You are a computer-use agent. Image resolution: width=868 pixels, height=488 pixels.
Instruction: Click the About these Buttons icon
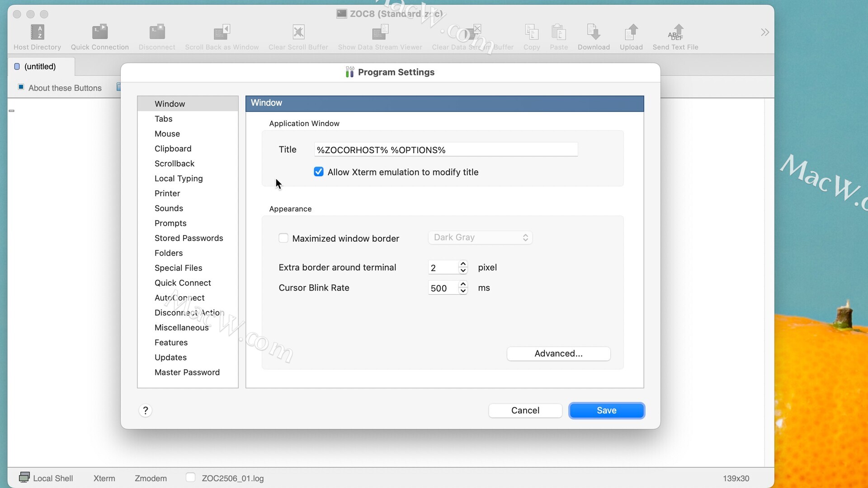coord(21,87)
